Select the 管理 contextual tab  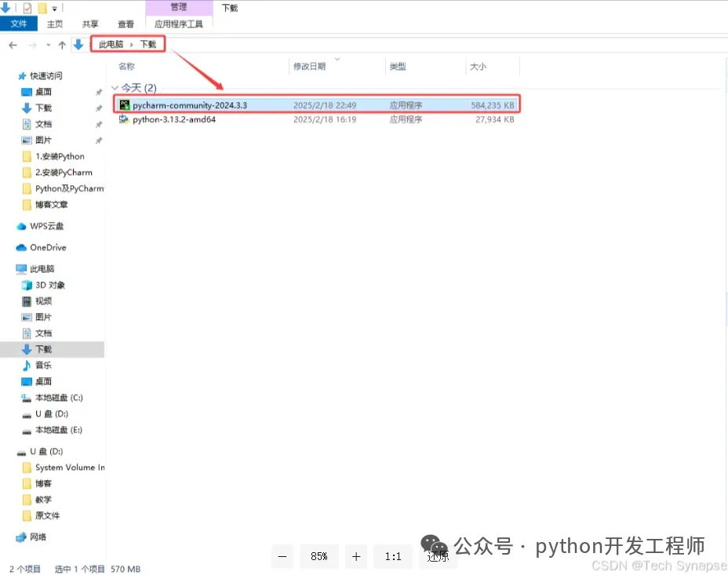point(179,7)
